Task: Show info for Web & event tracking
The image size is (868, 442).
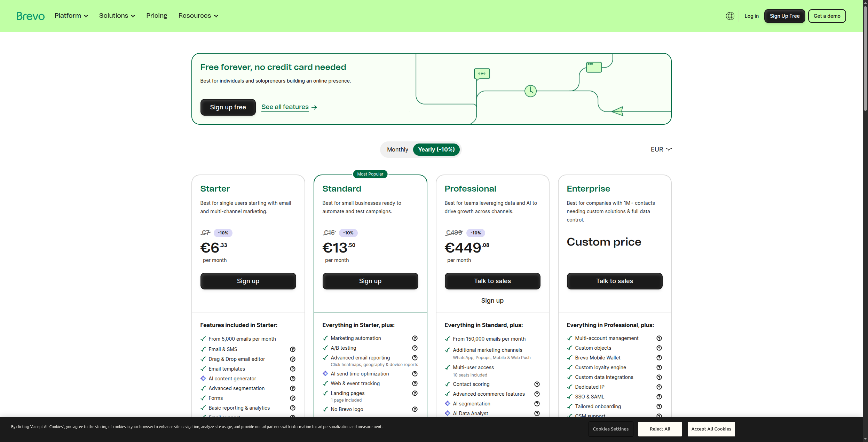Action: point(415,383)
